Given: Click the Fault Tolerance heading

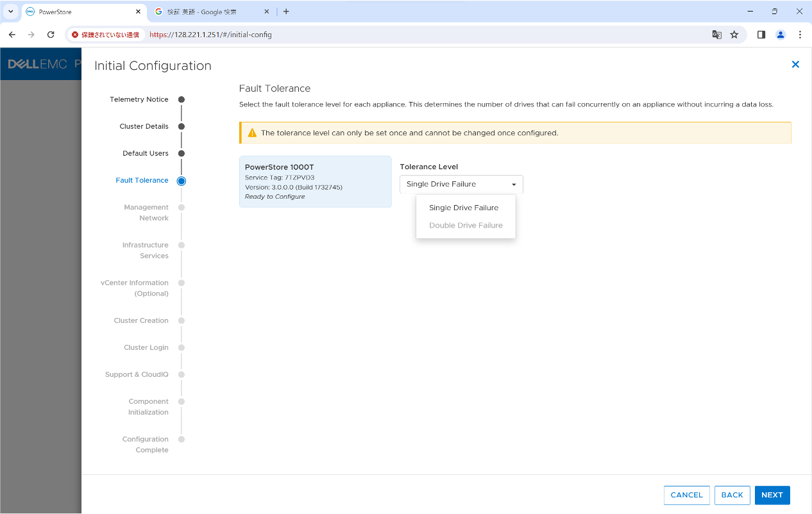Looking at the screenshot, I should 275,88.
